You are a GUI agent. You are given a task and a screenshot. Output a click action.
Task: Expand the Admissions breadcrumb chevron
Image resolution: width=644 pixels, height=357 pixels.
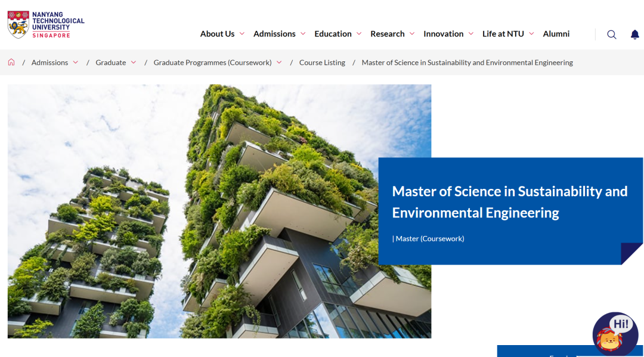coord(76,63)
